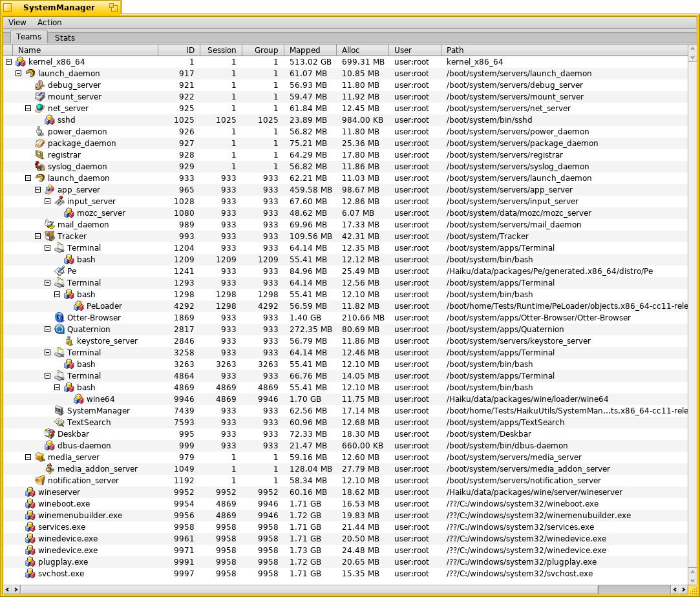The height and width of the screenshot is (597, 700).
Task: Click the Deskbar icon
Action: pyautogui.click(x=50, y=434)
